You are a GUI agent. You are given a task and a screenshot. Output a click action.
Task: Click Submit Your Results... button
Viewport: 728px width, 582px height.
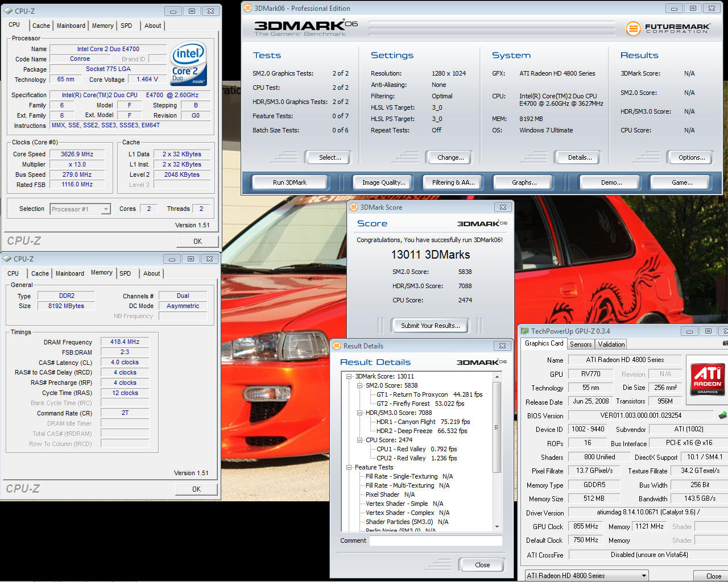click(x=431, y=326)
